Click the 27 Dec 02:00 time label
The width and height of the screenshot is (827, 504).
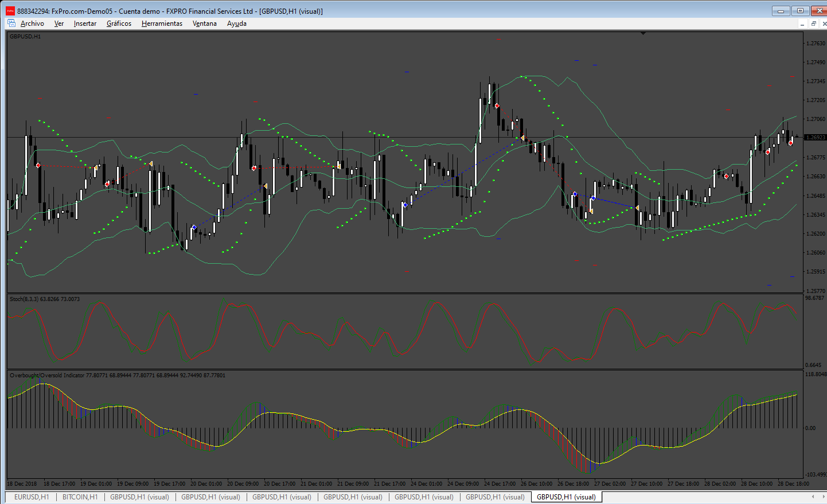(x=610, y=484)
